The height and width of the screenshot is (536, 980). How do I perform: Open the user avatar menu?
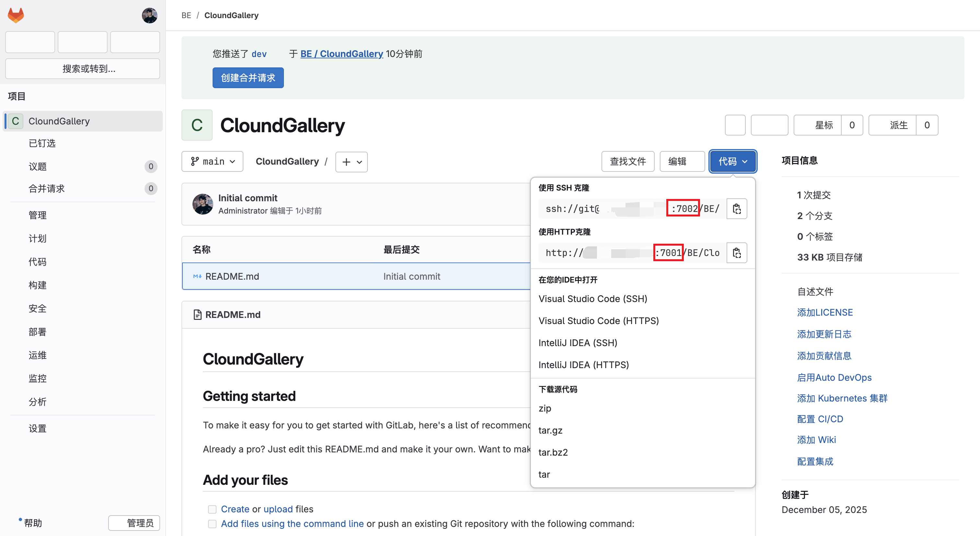pyautogui.click(x=149, y=15)
